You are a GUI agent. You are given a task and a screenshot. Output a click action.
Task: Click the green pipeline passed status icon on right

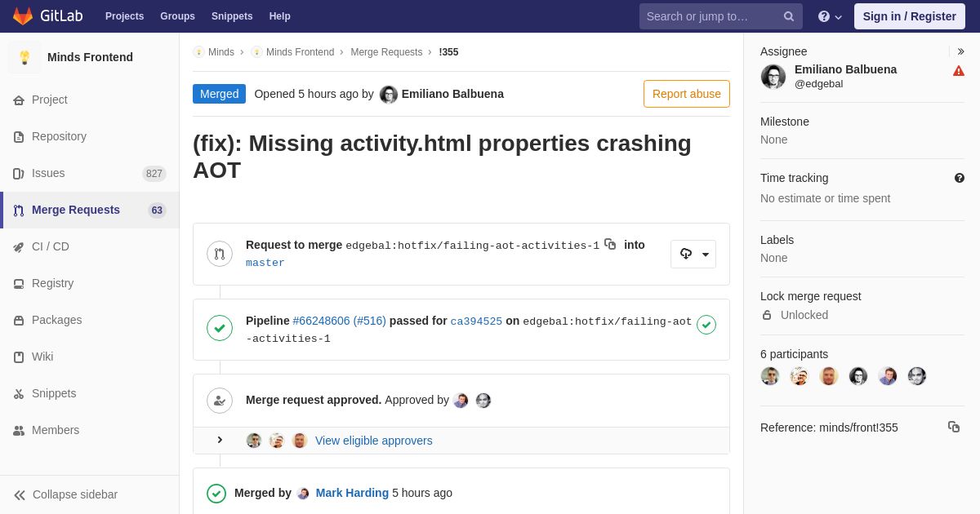pos(706,325)
